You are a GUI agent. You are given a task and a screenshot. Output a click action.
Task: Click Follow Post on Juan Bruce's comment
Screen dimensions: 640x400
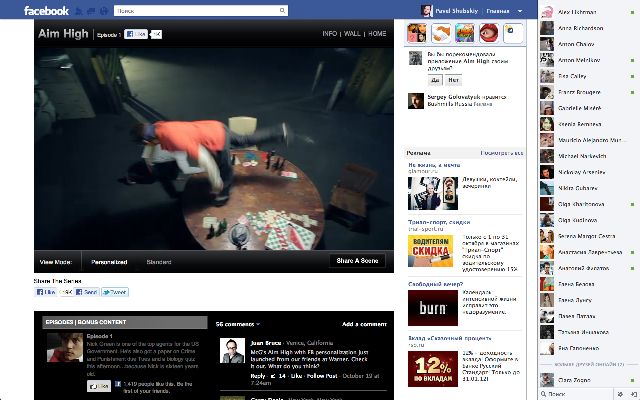(322, 376)
